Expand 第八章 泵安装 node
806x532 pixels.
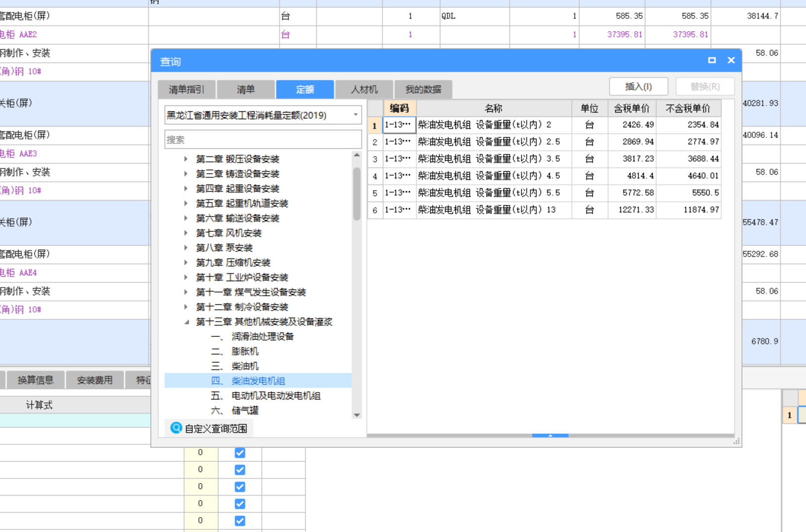[x=186, y=248]
